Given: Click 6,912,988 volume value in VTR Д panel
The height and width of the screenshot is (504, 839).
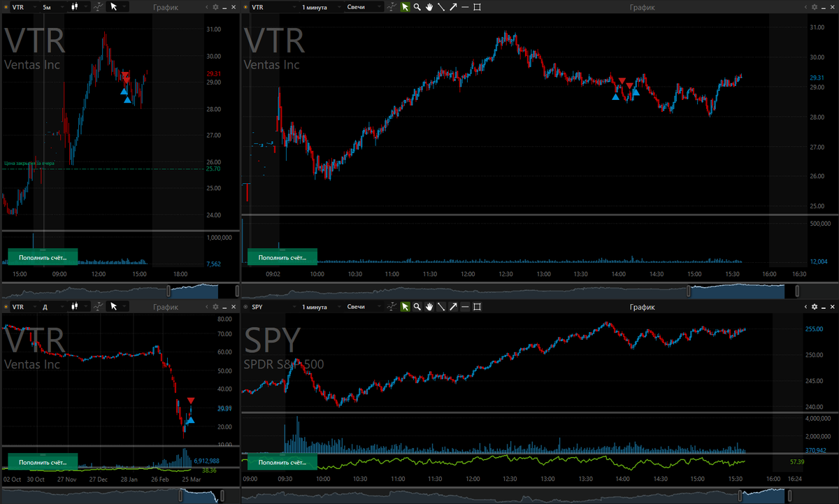Looking at the screenshot, I should pyautogui.click(x=207, y=461).
